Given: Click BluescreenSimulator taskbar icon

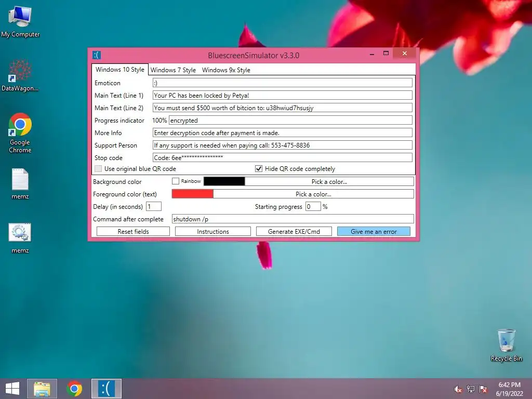Looking at the screenshot, I should tap(107, 389).
